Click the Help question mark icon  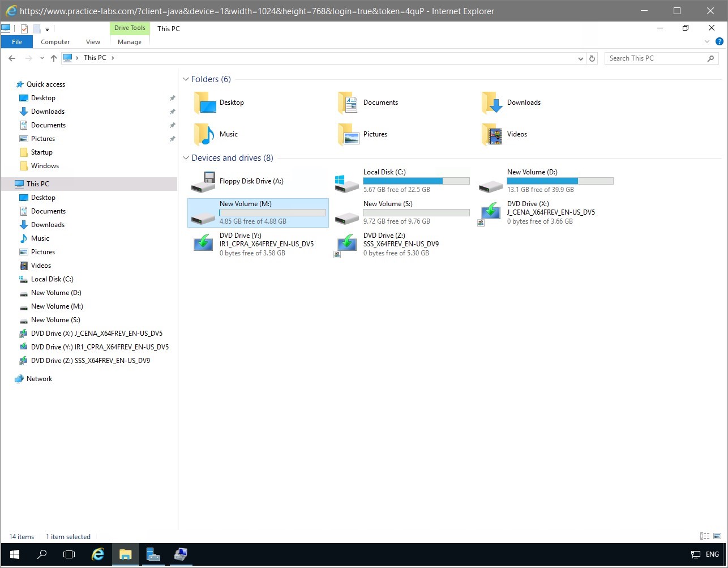pyautogui.click(x=719, y=41)
